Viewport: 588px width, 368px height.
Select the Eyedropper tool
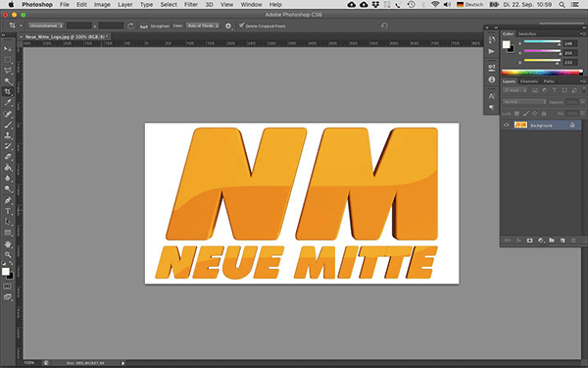click(8, 102)
